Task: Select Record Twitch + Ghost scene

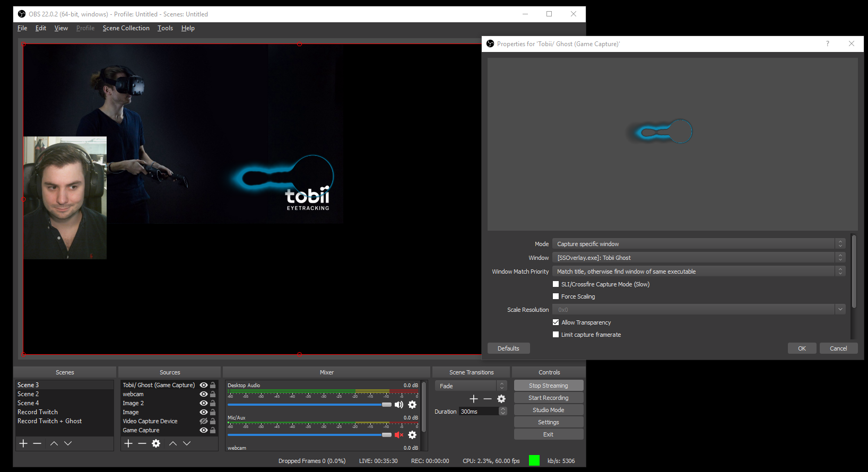Action: [50, 421]
